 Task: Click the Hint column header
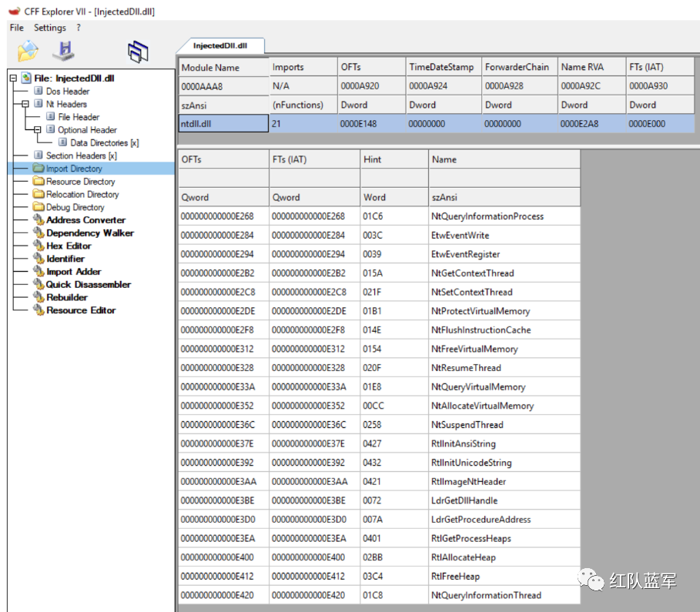coord(394,159)
